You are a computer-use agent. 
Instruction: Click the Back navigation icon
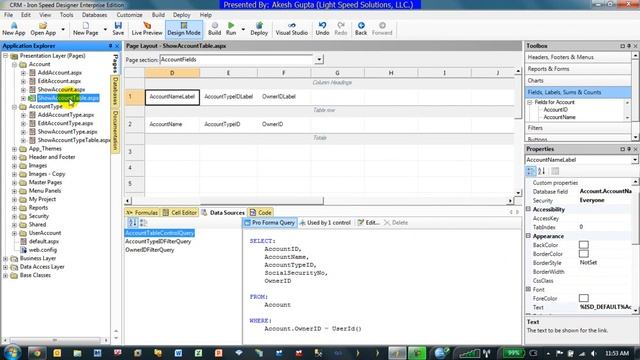pyautogui.click(x=361, y=29)
